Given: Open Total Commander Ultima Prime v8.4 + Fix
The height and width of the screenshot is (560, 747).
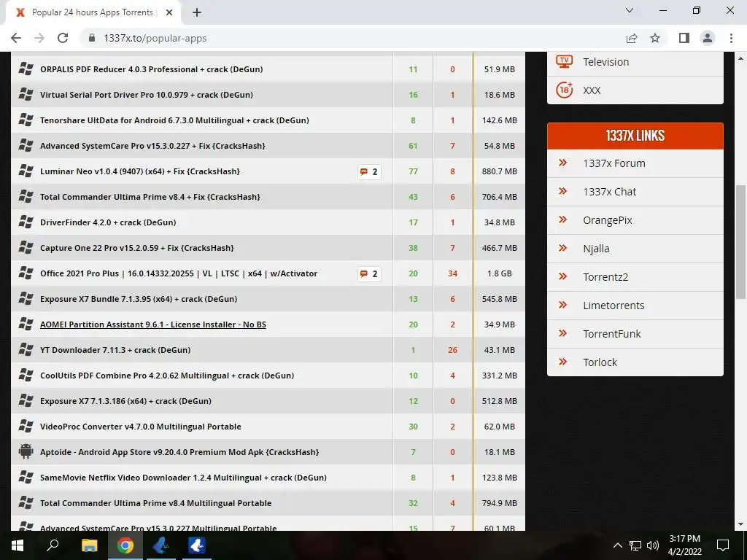Looking at the screenshot, I should point(150,197).
